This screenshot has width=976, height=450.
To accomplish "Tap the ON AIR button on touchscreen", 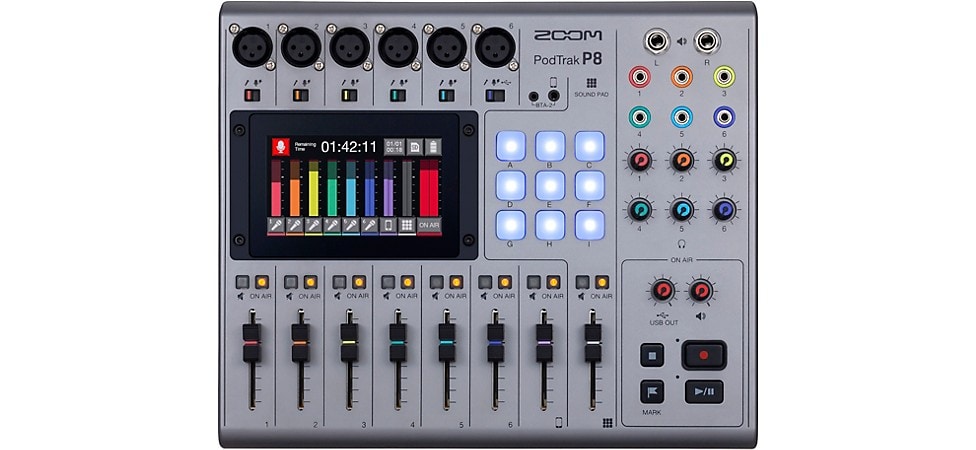I will [x=429, y=225].
